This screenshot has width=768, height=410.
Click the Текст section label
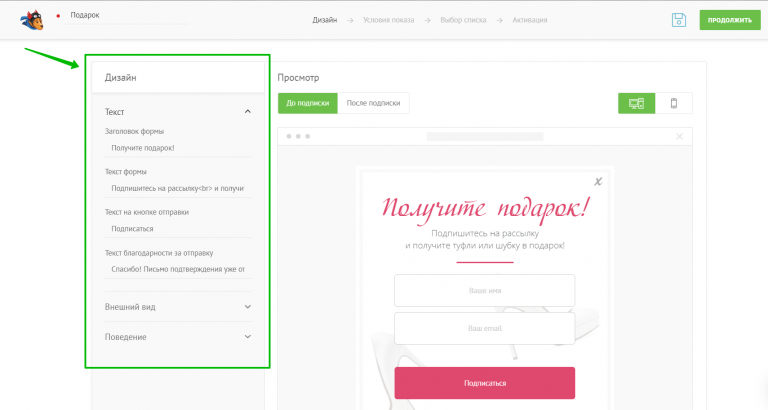click(115, 112)
